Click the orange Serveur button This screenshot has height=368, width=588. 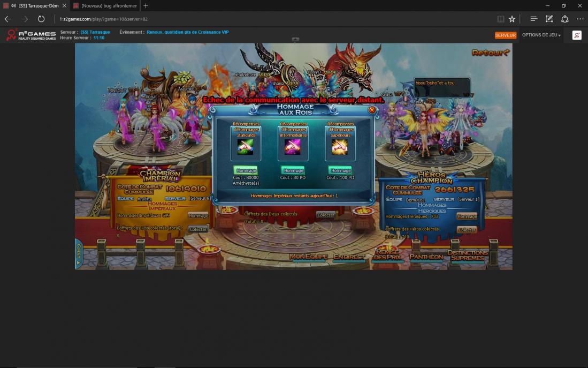point(505,35)
